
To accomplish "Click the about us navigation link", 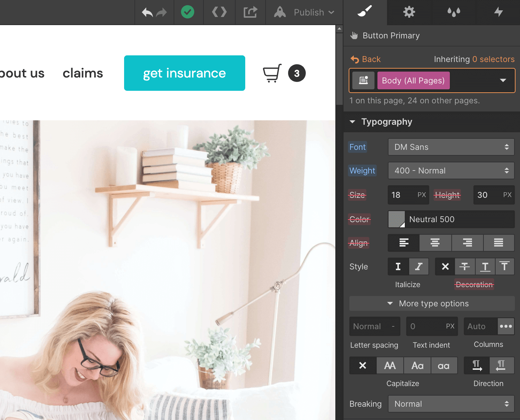I will [21, 73].
